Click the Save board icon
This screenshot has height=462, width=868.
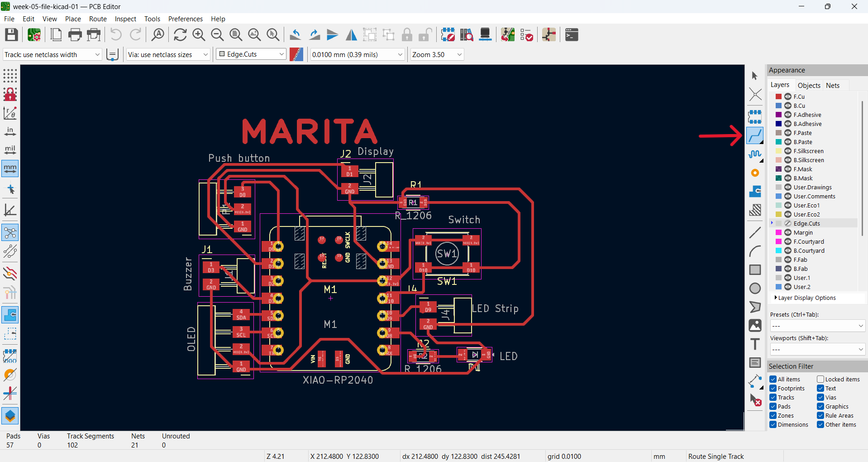coord(11,35)
